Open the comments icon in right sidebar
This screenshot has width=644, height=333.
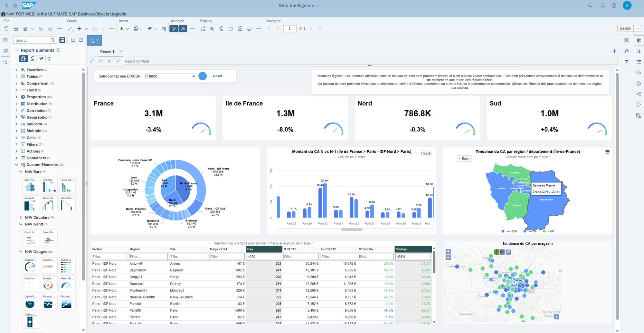pyautogui.click(x=639, y=73)
